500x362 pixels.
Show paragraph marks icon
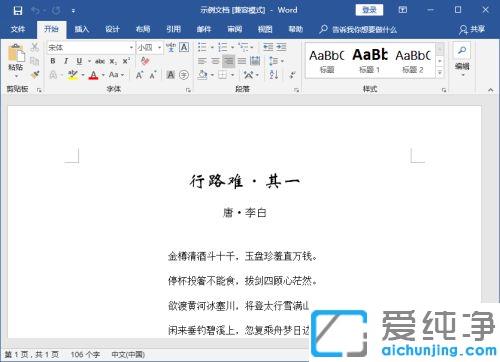pyautogui.click(x=292, y=75)
